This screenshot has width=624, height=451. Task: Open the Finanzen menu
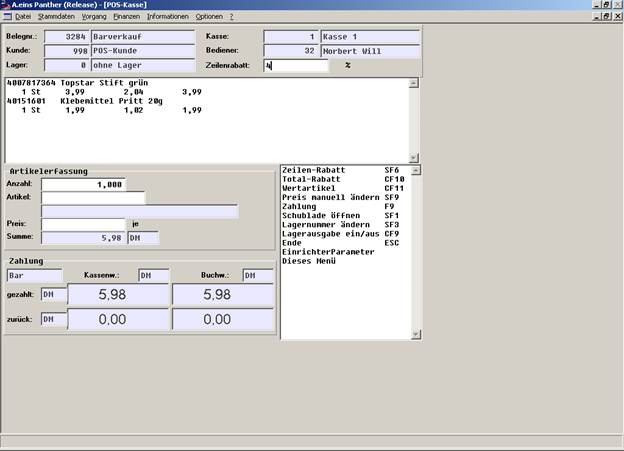[127, 16]
